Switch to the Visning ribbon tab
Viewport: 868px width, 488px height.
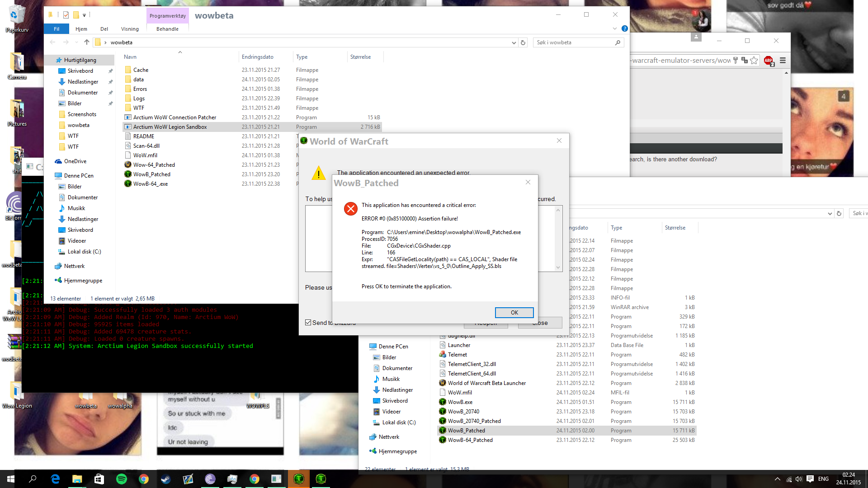[x=130, y=29]
